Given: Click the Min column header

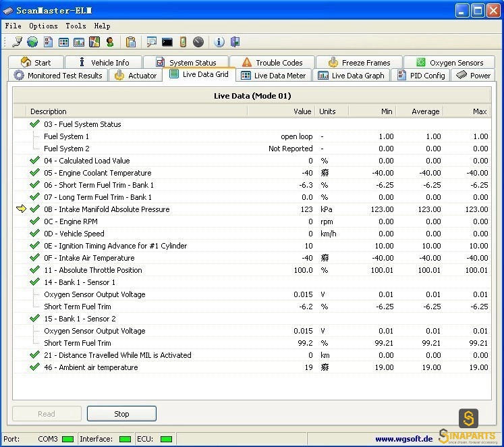Looking at the screenshot, I should (372, 111).
